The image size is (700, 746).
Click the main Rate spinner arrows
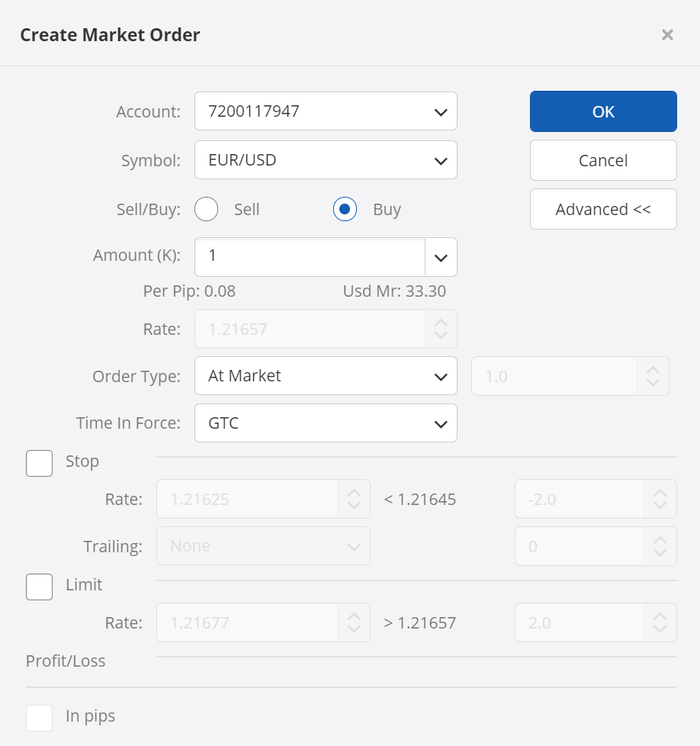pyautogui.click(x=440, y=329)
